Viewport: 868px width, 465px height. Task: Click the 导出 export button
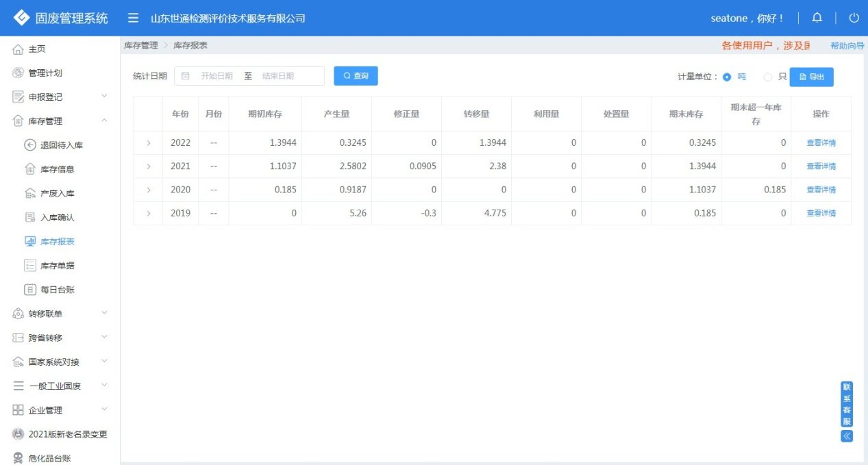[x=811, y=77]
